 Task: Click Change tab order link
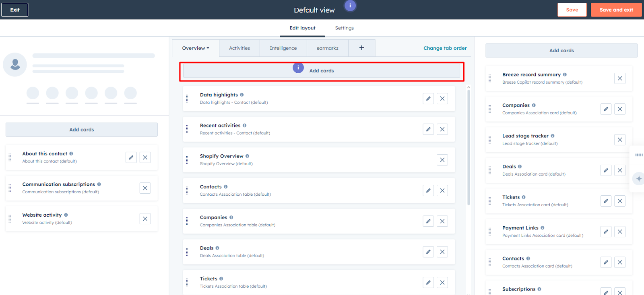[445, 48]
